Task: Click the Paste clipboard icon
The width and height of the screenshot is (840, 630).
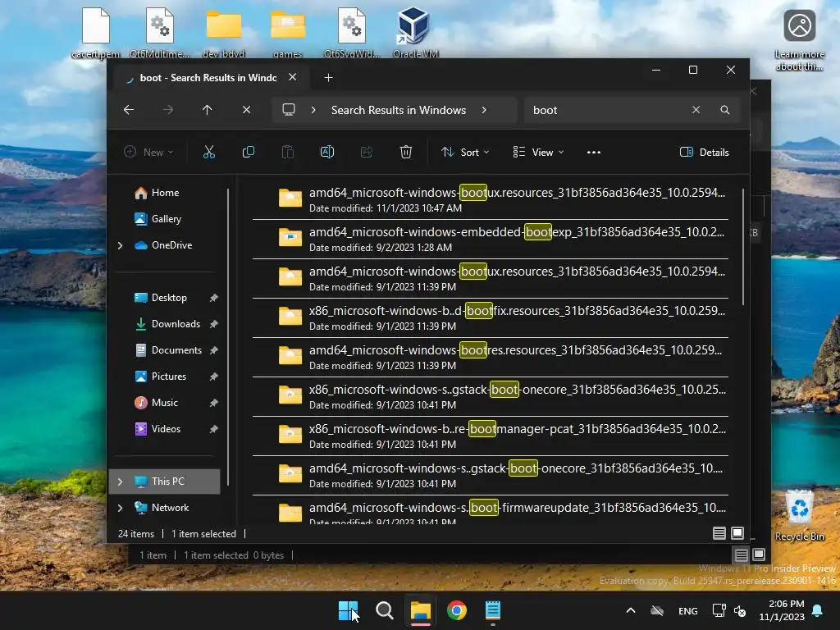Action: (x=288, y=152)
